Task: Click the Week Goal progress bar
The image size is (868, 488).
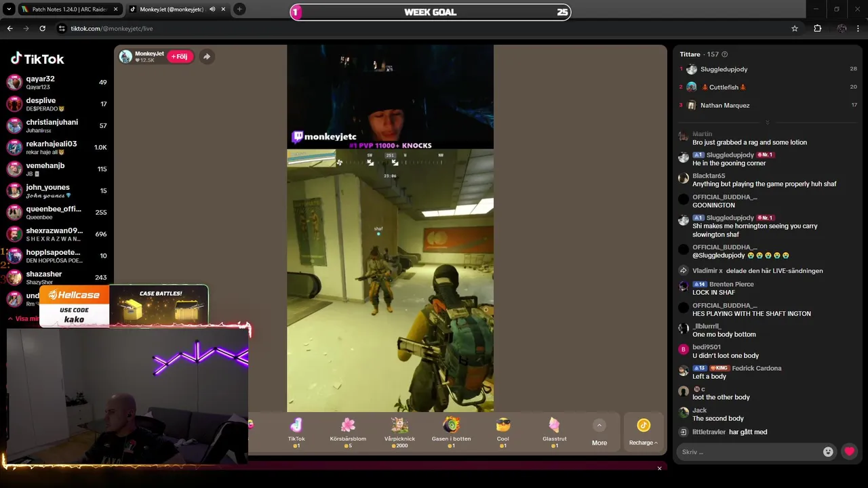Action: pyautogui.click(x=431, y=12)
